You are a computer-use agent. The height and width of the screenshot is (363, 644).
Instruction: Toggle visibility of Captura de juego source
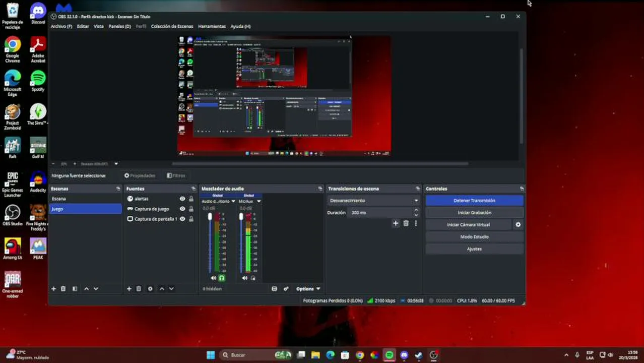tap(182, 209)
